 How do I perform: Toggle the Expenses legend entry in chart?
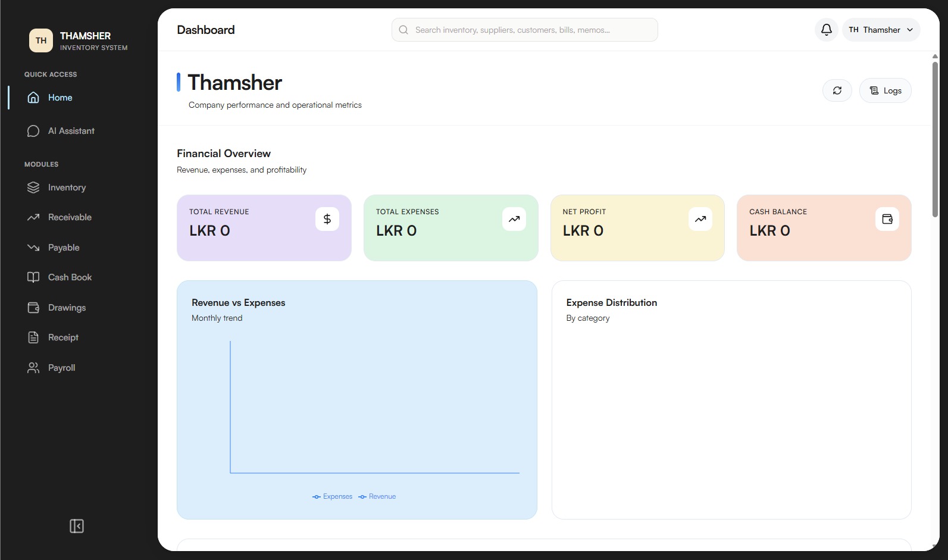(332, 496)
